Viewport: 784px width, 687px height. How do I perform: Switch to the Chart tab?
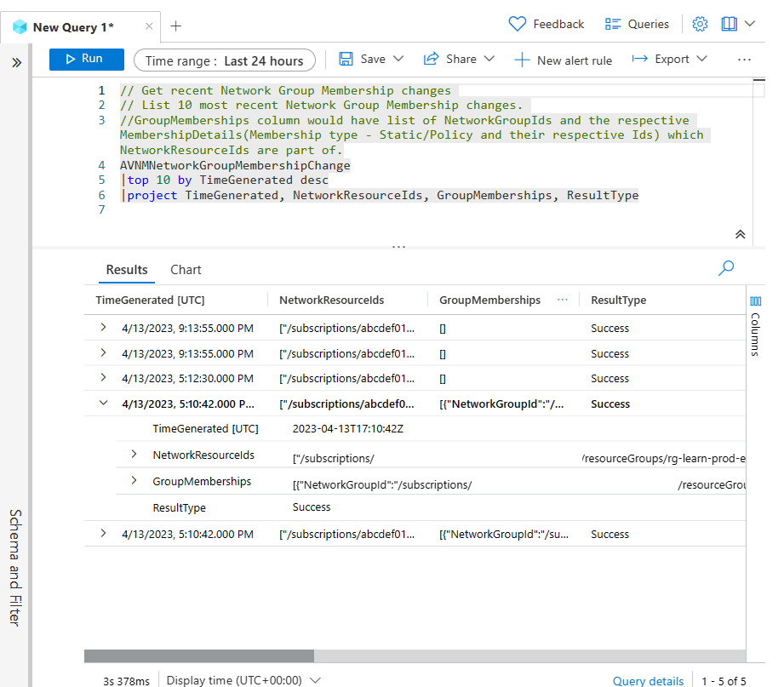pyautogui.click(x=186, y=270)
